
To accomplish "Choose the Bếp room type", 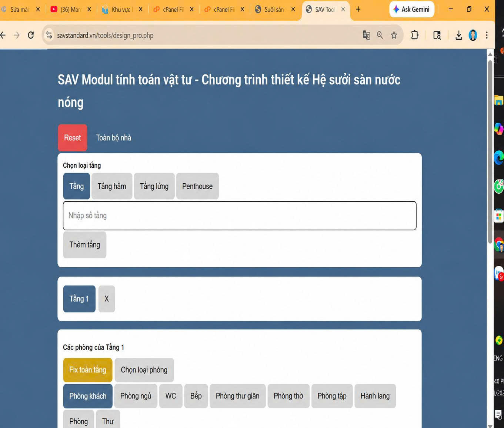I will tap(196, 396).
